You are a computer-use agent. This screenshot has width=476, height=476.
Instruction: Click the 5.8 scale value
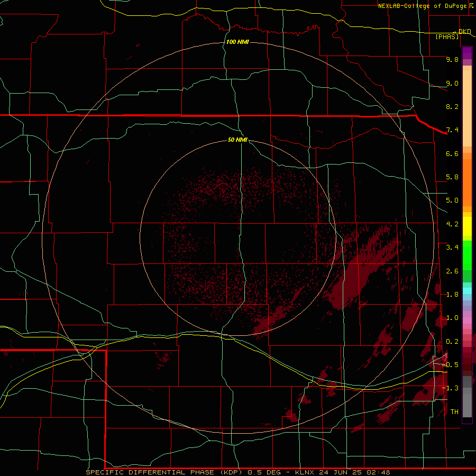[x=452, y=177]
